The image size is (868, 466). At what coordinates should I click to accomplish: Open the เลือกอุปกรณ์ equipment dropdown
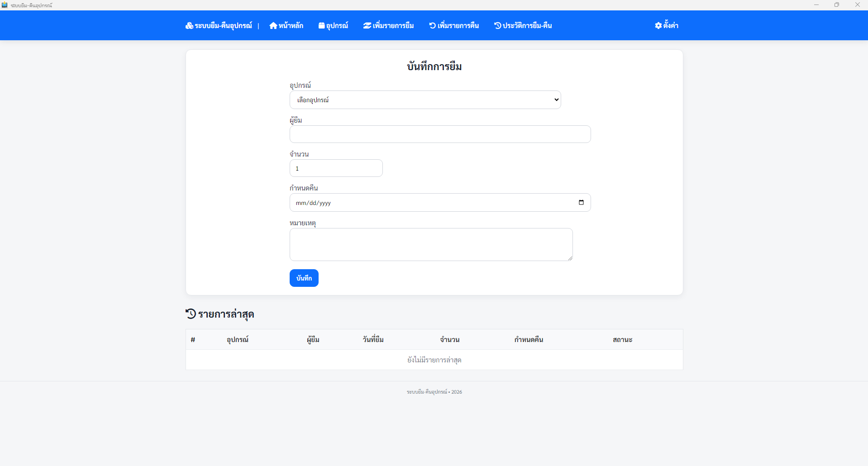425,100
